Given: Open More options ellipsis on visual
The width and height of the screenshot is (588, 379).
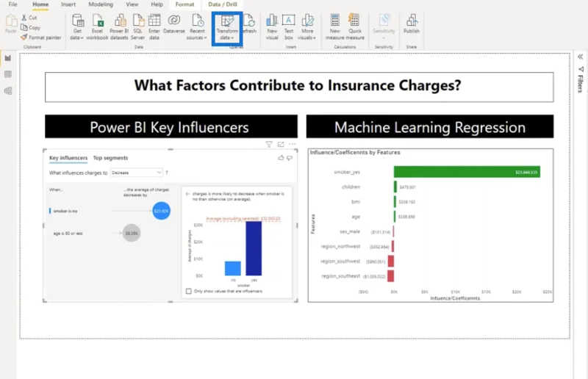Looking at the screenshot, I should point(292,144).
